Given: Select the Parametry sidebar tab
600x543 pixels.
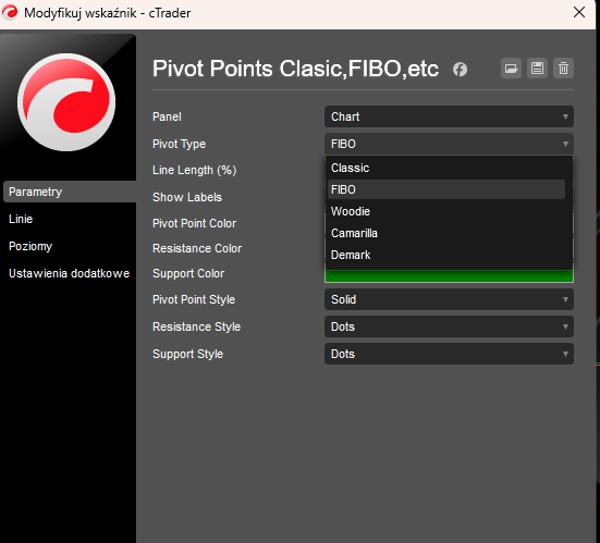Looking at the screenshot, I should pos(69,192).
